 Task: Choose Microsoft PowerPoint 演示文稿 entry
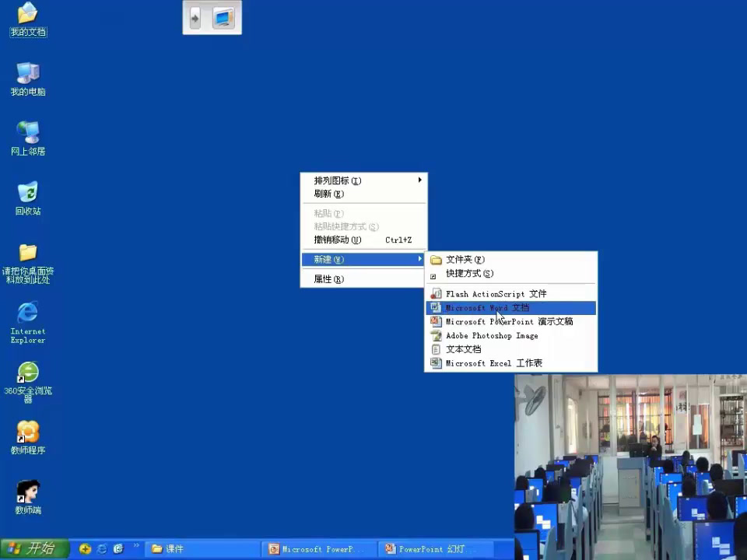pyautogui.click(x=510, y=321)
